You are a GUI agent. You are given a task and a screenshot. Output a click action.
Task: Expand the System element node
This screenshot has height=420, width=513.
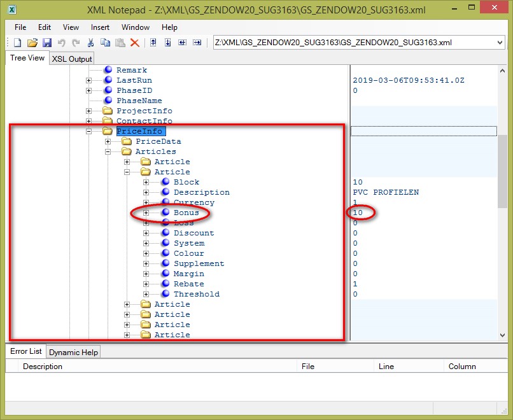pos(146,243)
